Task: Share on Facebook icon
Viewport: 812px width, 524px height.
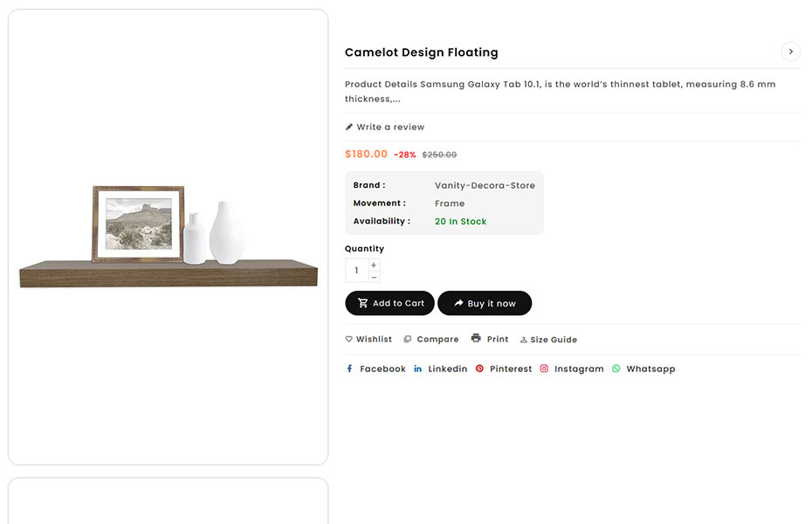Action: pyautogui.click(x=350, y=369)
